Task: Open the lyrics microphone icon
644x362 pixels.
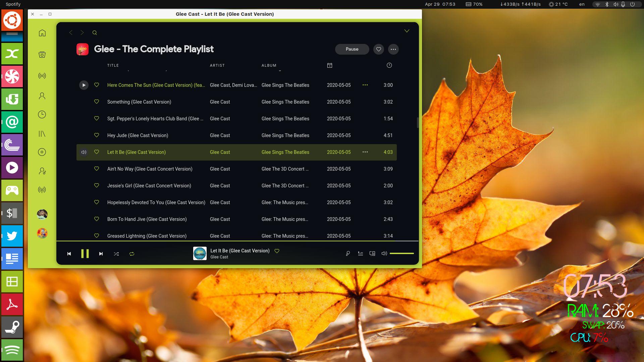Action: pyautogui.click(x=348, y=254)
